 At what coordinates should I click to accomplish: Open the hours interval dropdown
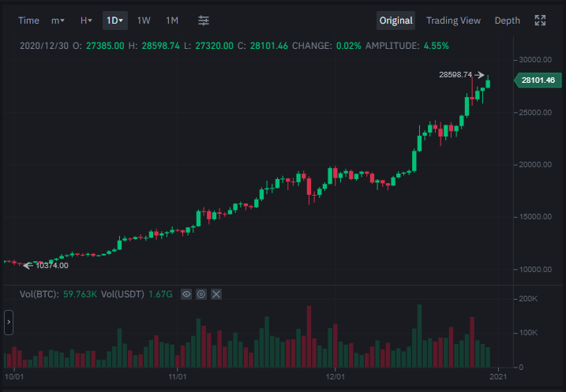pos(86,21)
